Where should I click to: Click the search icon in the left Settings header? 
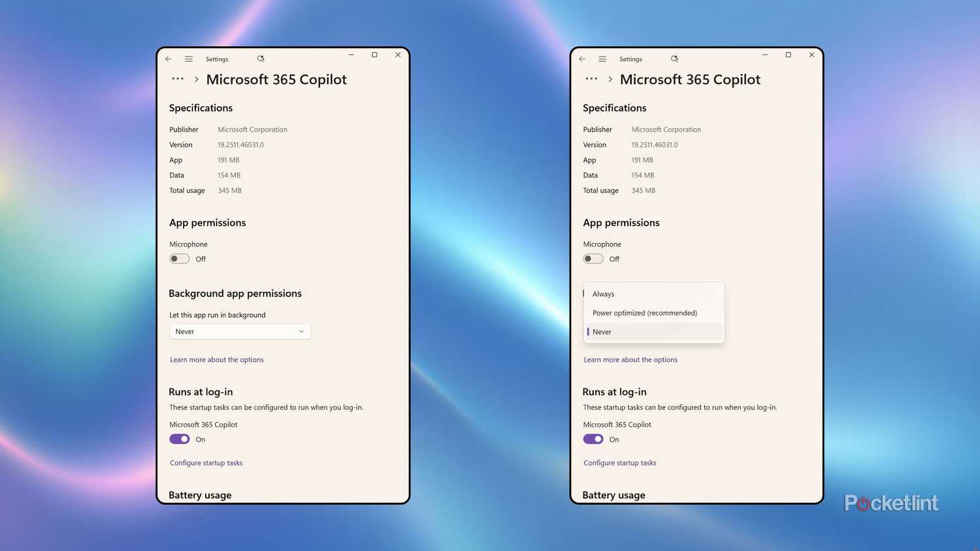(x=261, y=59)
